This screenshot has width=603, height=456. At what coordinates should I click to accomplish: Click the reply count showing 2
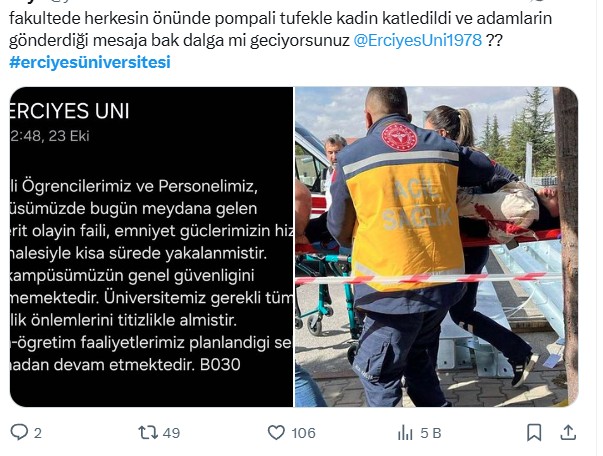(37, 433)
